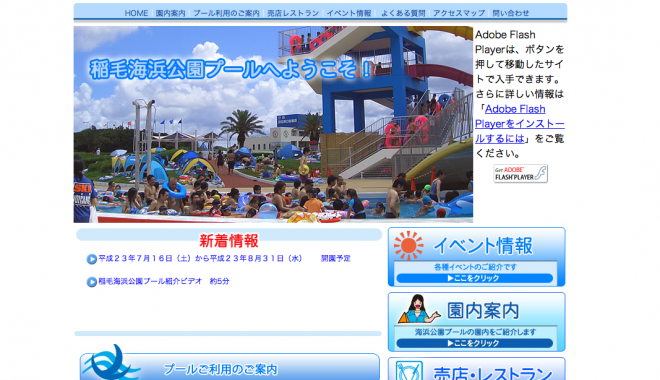Screen dimensions: 660x380
Task: Follow the Adobe Flash Playerをインストールするには link
Action: [519, 124]
